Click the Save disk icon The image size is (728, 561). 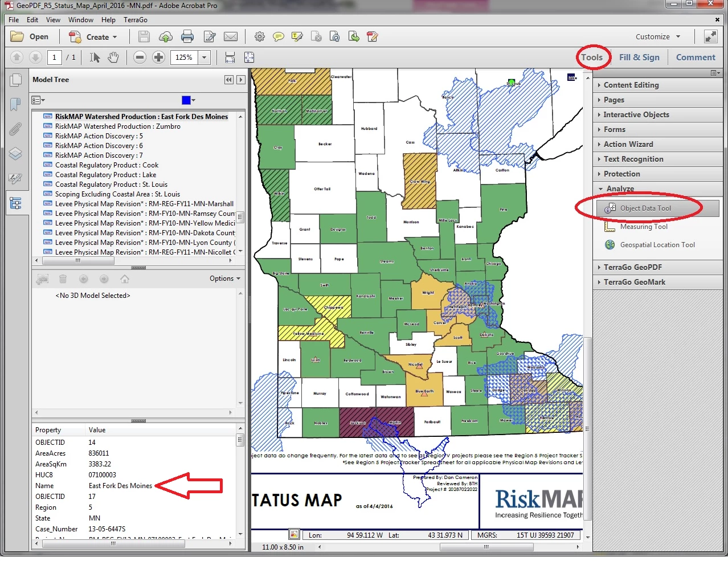point(144,37)
